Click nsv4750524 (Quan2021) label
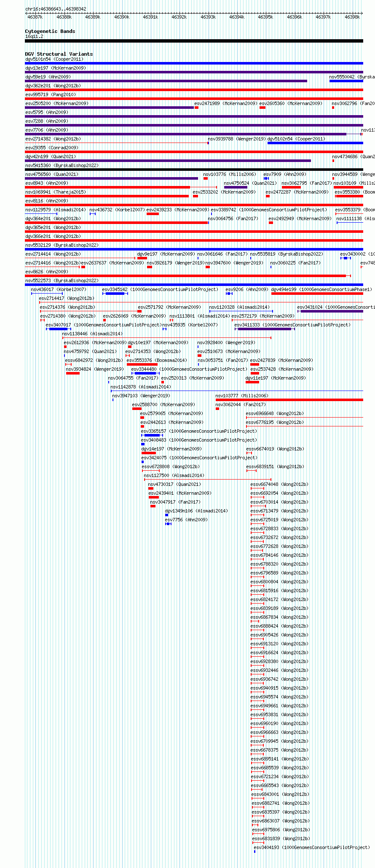Viewport: 375px width, 868px height. (250, 183)
